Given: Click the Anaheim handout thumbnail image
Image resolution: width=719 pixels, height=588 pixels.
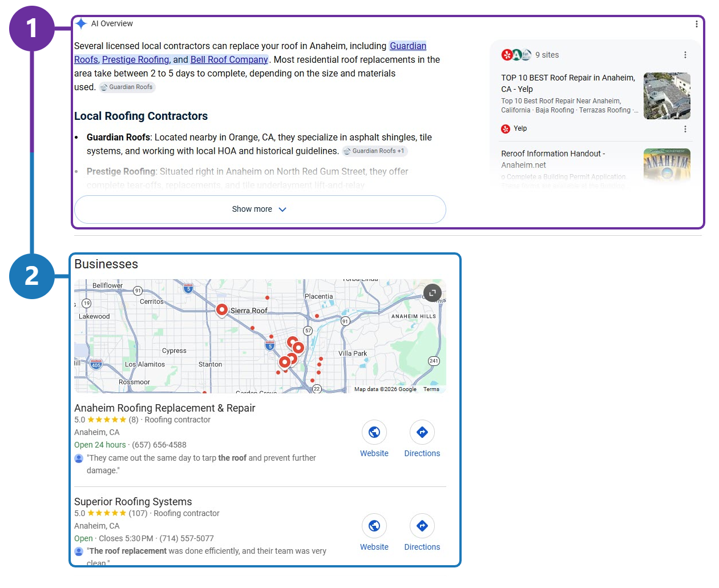Looking at the screenshot, I should tap(667, 166).
